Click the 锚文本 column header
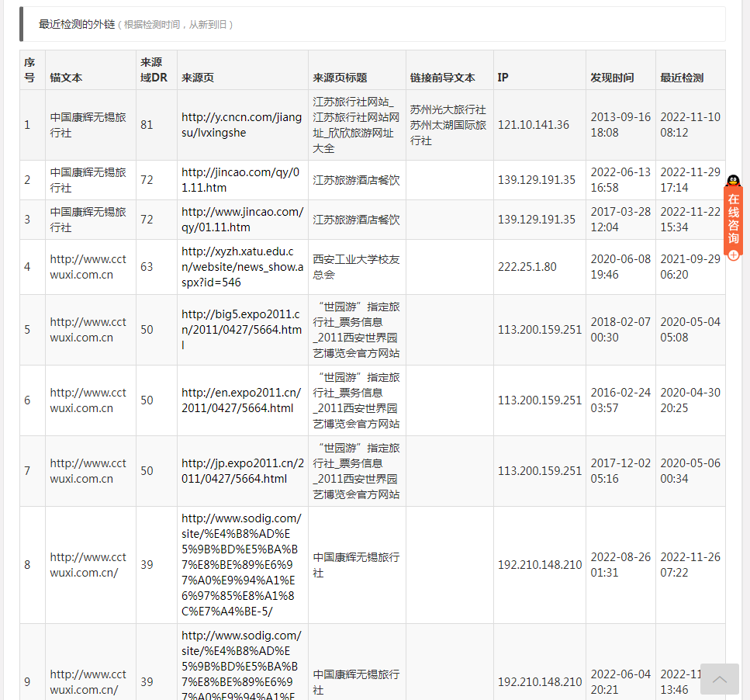 coord(66,78)
